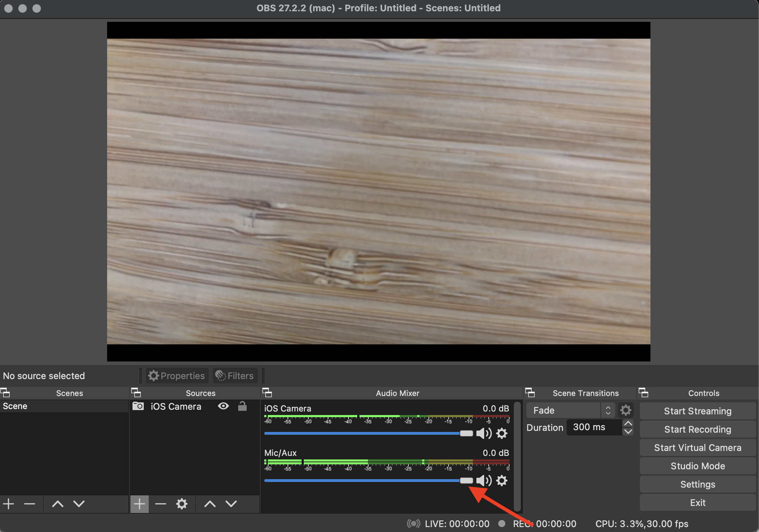Open iOS Camera audio settings gear
Screen dimensions: 759x532
[x=502, y=433]
